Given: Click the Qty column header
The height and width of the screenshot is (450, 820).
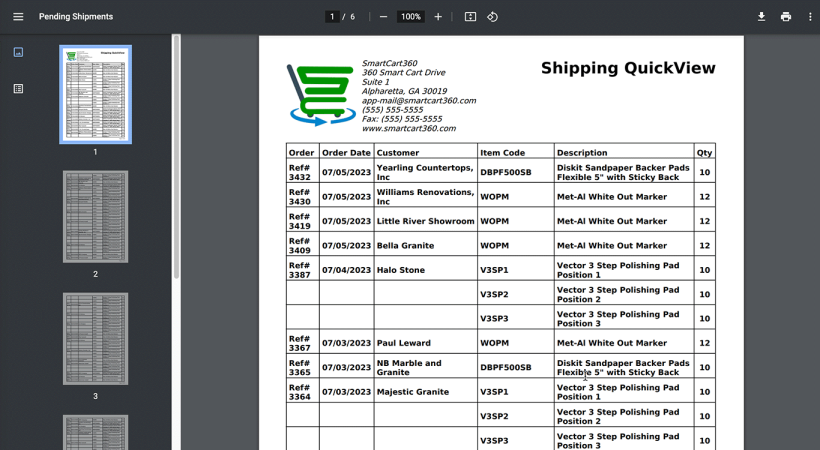Looking at the screenshot, I should pos(704,153).
